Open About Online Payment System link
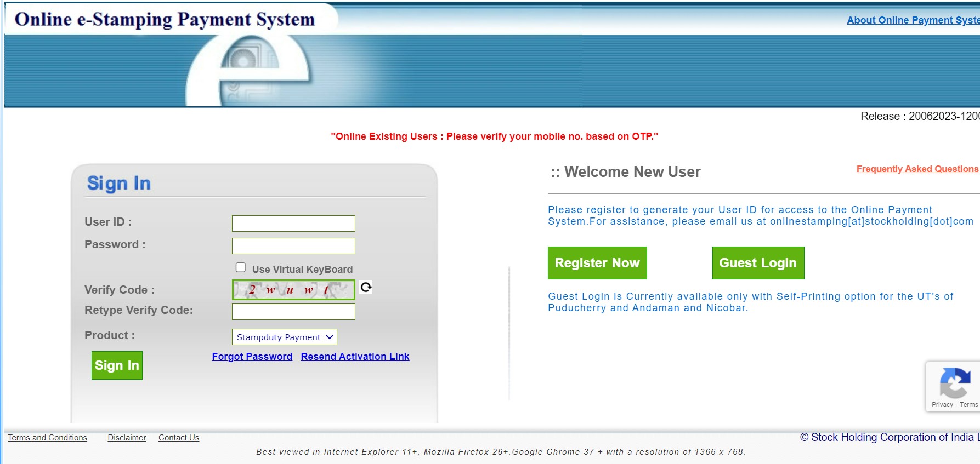 click(x=913, y=20)
